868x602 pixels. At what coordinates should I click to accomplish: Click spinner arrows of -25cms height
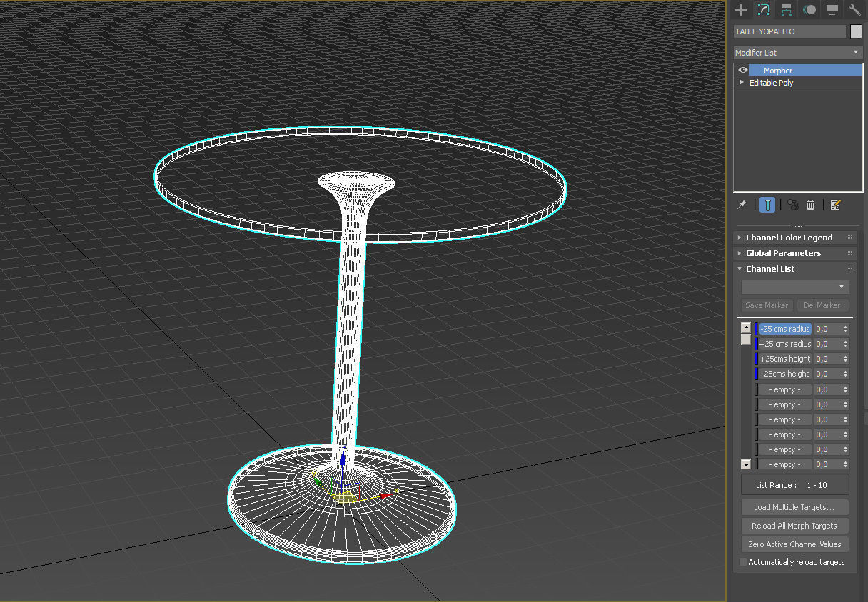pyautogui.click(x=846, y=374)
